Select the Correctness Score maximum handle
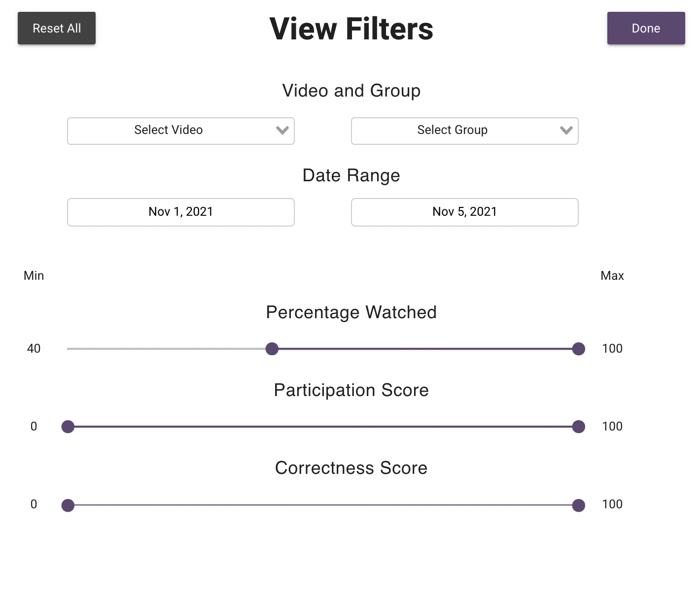The height and width of the screenshot is (596, 700). [x=579, y=505]
